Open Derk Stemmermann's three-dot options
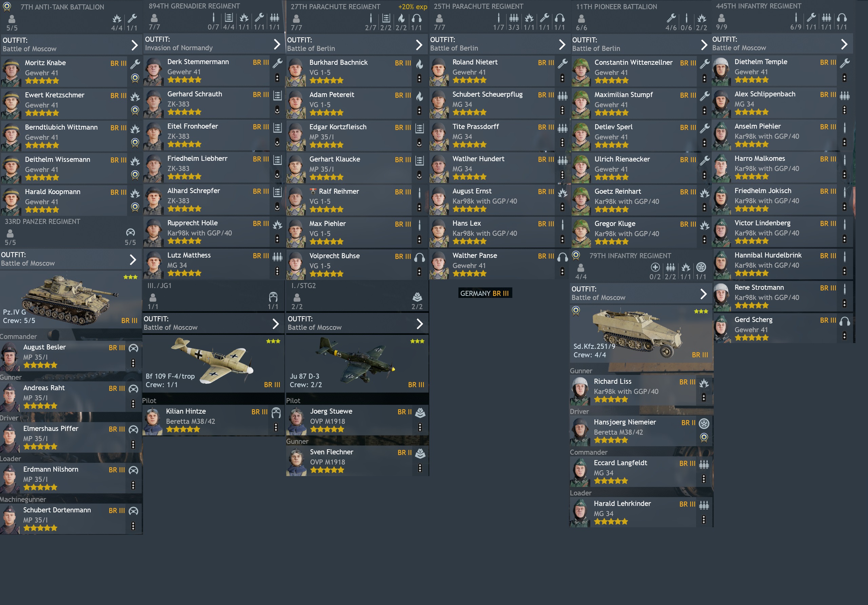The height and width of the screenshot is (605, 868). pyautogui.click(x=277, y=78)
